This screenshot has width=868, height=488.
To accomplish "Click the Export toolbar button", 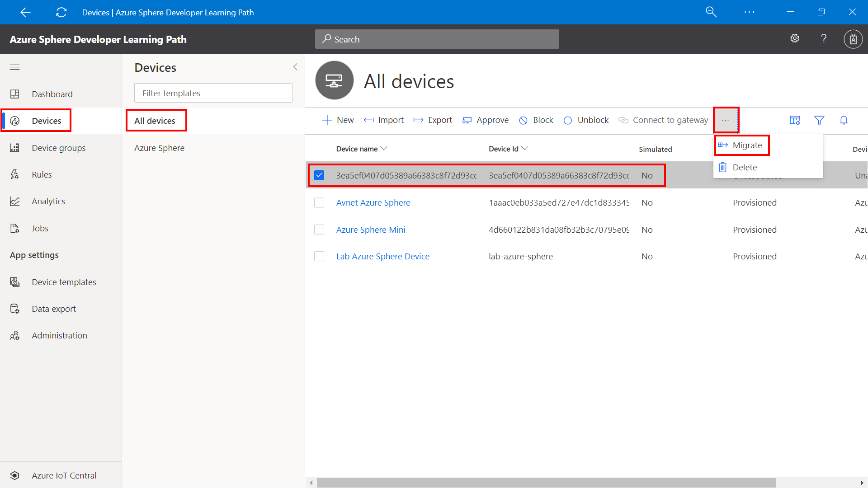I will 433,120.
